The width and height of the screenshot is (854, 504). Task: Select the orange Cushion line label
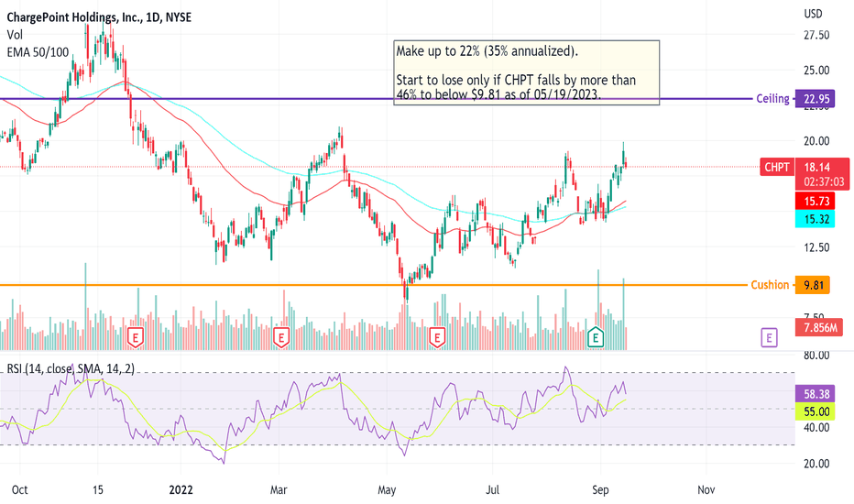[x=770, y=285]
